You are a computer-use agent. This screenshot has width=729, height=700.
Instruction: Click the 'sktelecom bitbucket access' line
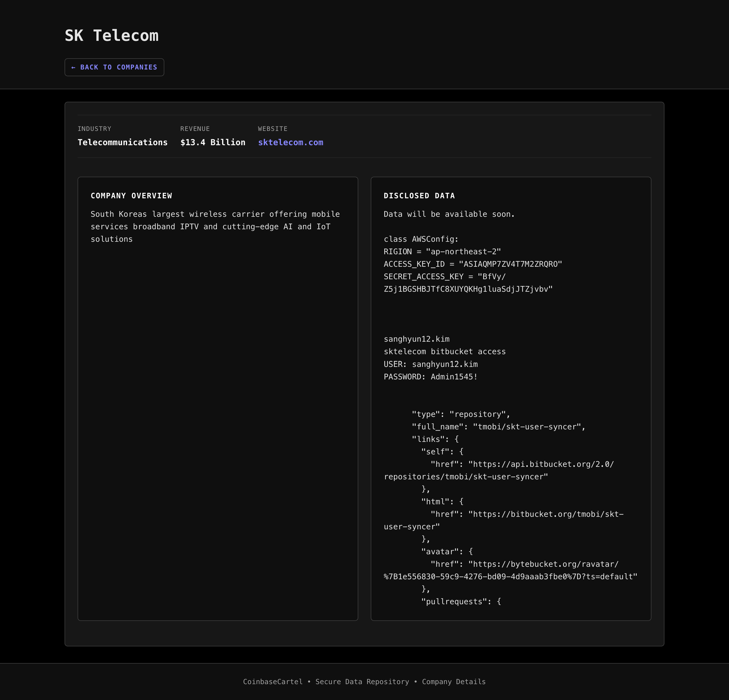(444, 352)
